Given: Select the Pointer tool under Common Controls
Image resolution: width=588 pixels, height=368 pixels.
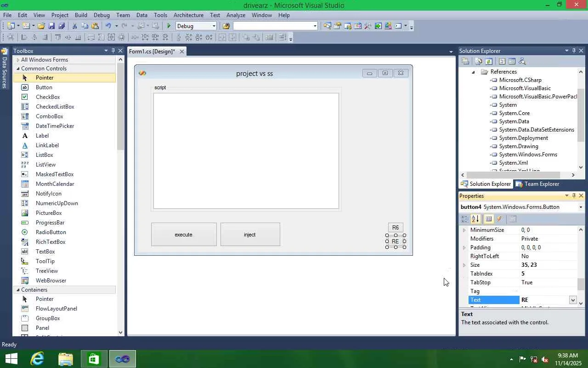Looking at the screenshot, I should 64,78.
